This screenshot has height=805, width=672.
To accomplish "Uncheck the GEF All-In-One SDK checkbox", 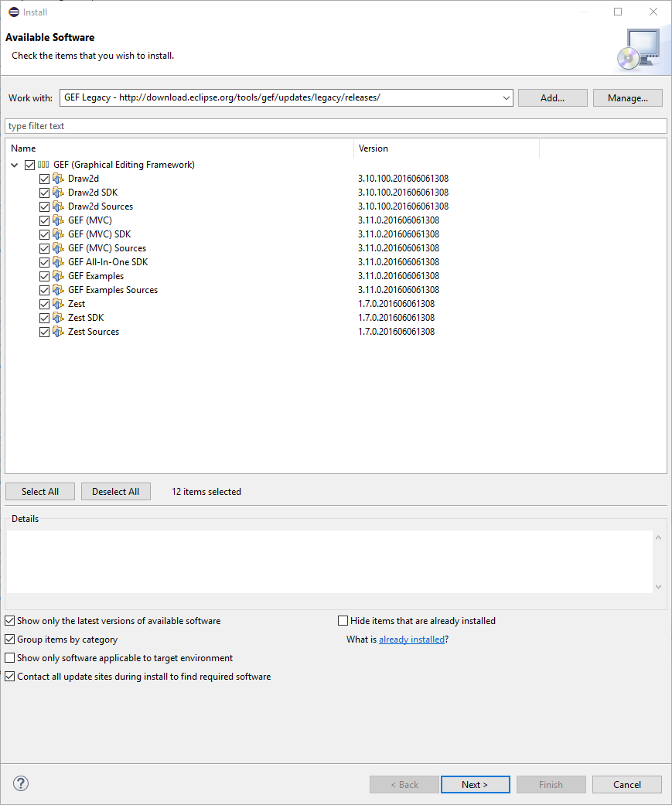I will [x=45, y=262].
